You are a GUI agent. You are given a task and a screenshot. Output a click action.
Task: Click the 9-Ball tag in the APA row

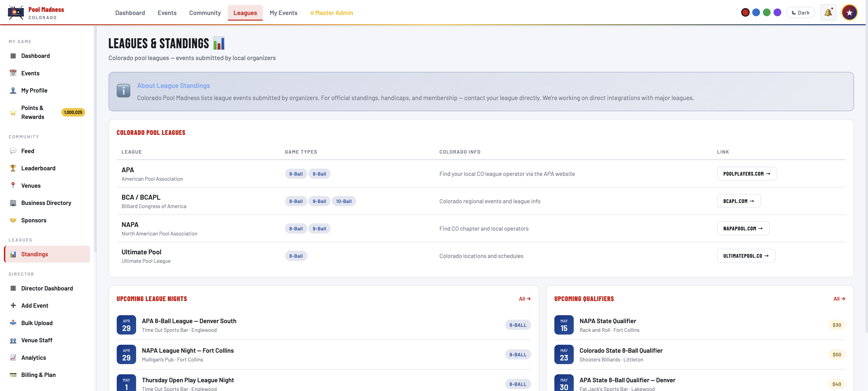pyautogui.click(x=319, y=174)
